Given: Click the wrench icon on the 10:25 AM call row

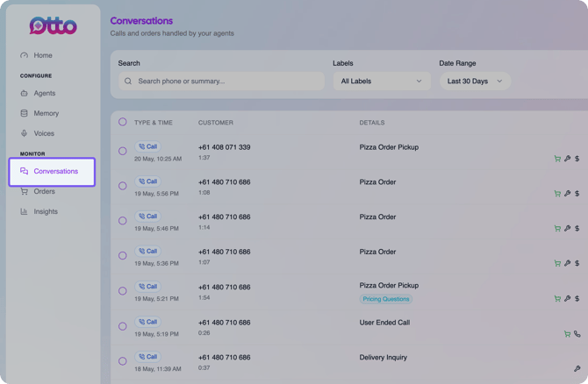Looking at the screenshot, I should point(567,159).
